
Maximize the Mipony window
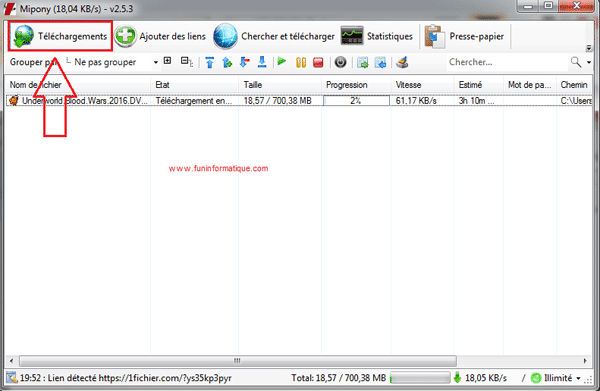548,6
